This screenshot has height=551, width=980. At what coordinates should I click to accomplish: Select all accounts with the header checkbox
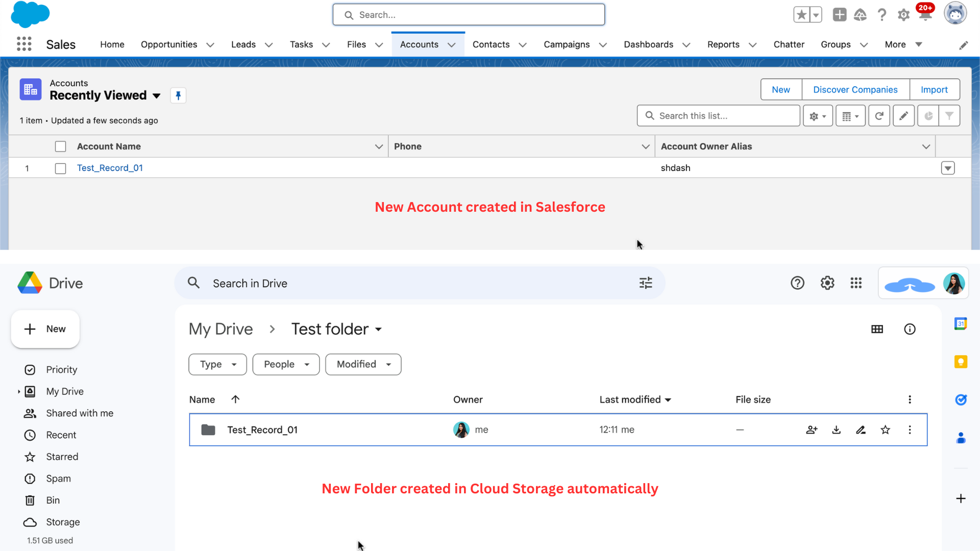click(x=60, y=146)
